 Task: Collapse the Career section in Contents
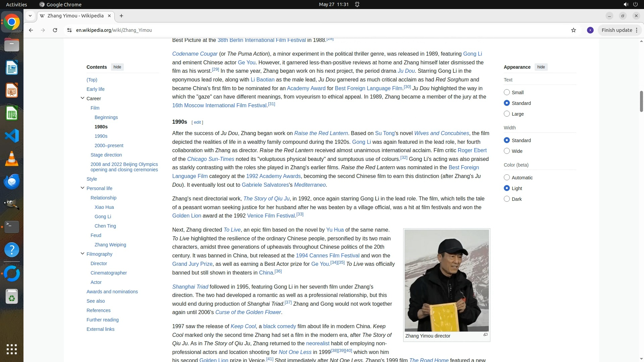pyautogui.click(x=83, y=98)
